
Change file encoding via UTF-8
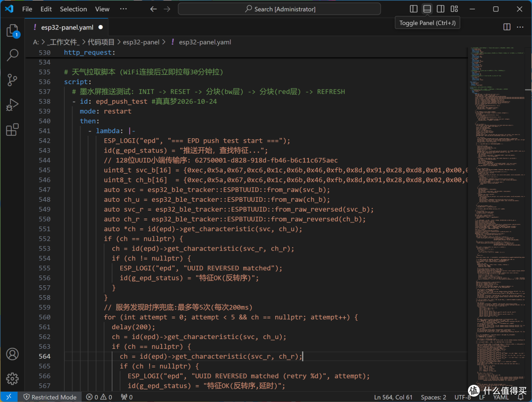(463, 397)
